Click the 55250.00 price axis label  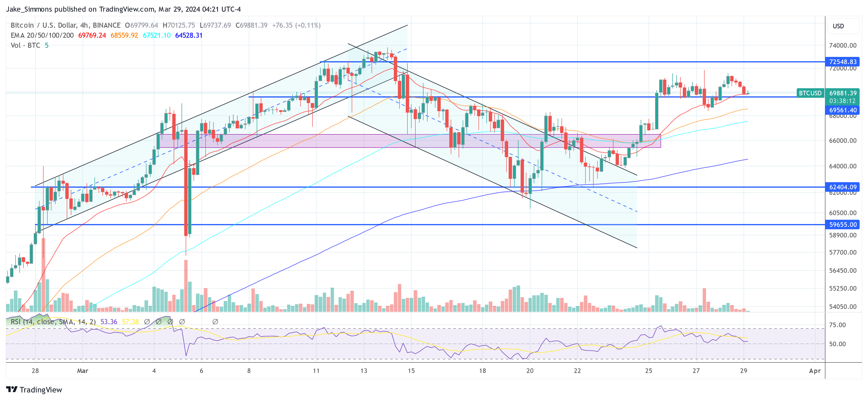pos(843,288)
